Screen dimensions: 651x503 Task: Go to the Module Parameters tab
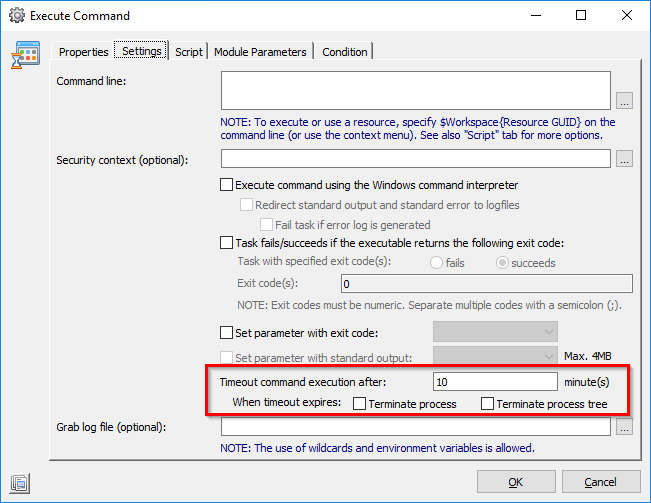click(260, 52)
